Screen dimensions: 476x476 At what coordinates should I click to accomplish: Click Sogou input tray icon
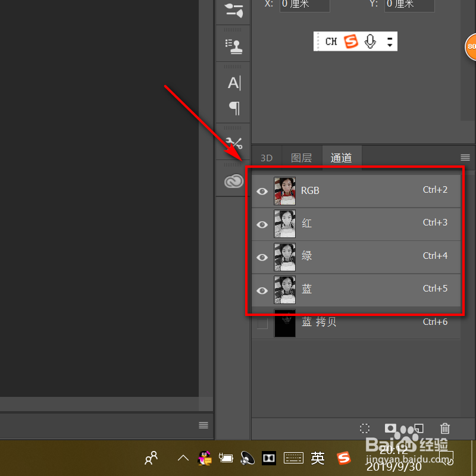(x=344, y=458)
